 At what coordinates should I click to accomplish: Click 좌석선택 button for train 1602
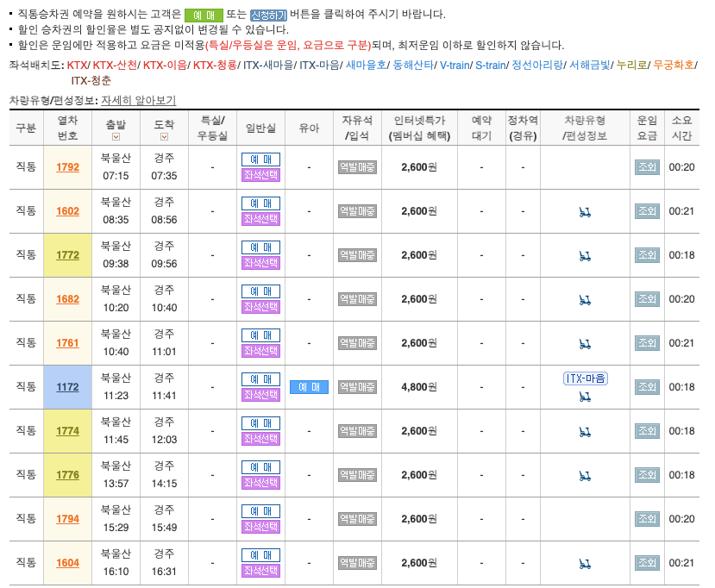tap(260, 221)
